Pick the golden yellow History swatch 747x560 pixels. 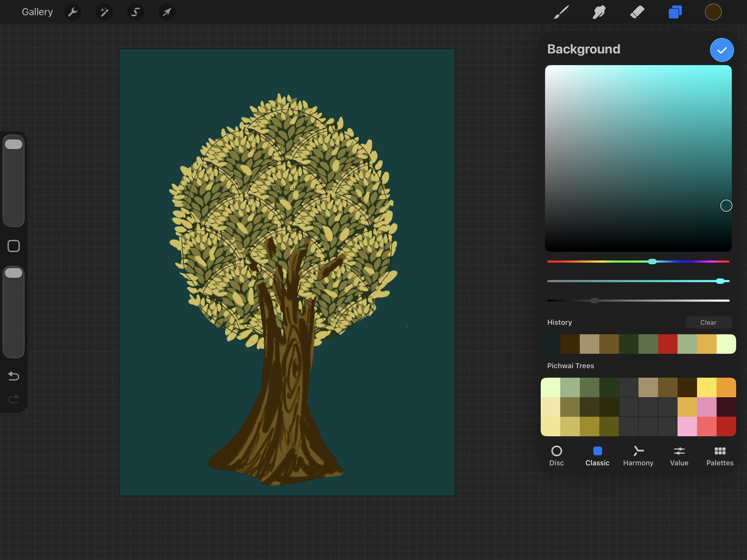click(x=707, y=344)
